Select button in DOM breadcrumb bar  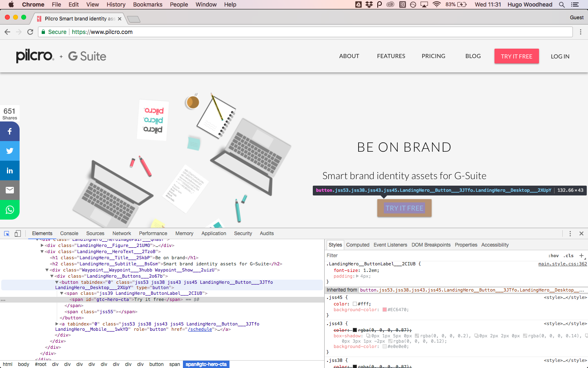pyautogui.click(x=156, y=364)
